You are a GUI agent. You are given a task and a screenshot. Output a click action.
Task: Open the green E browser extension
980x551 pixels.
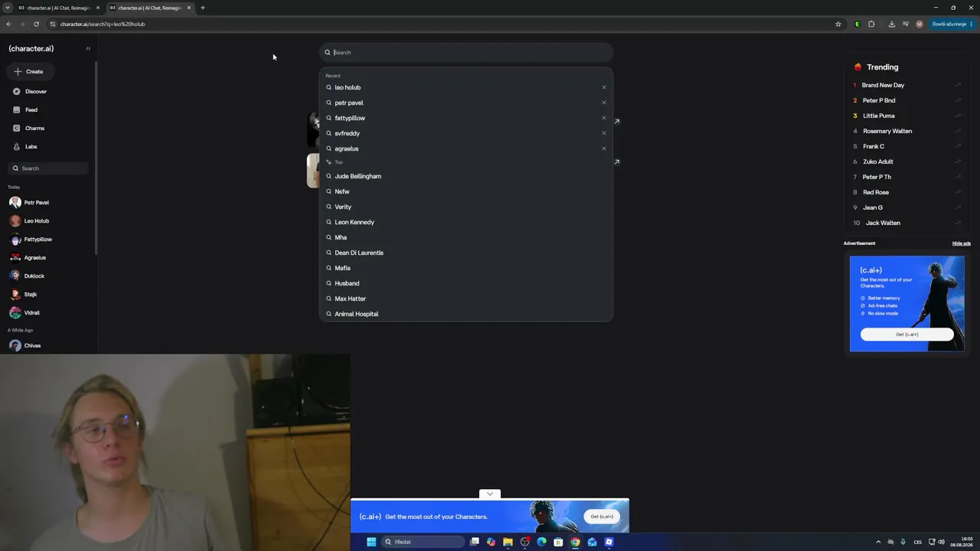[x=857, y=24]
